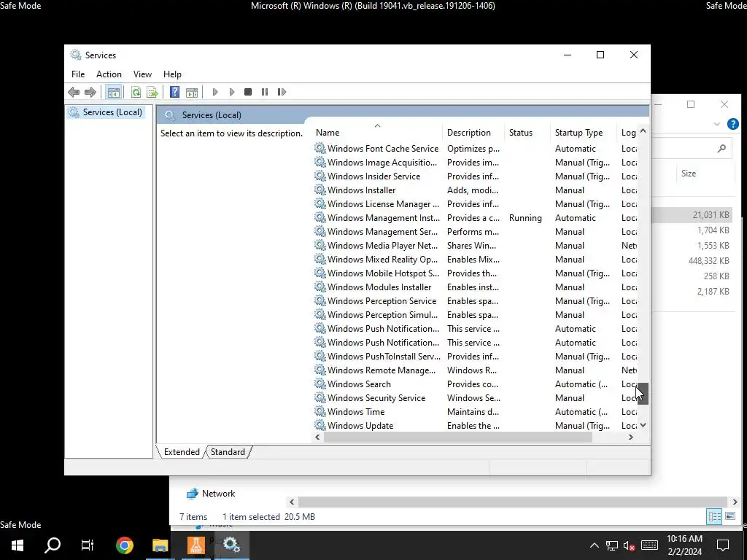The width and height of the screenshot is (747, 560).
Task: Open the Help menu
Action: 172,74
